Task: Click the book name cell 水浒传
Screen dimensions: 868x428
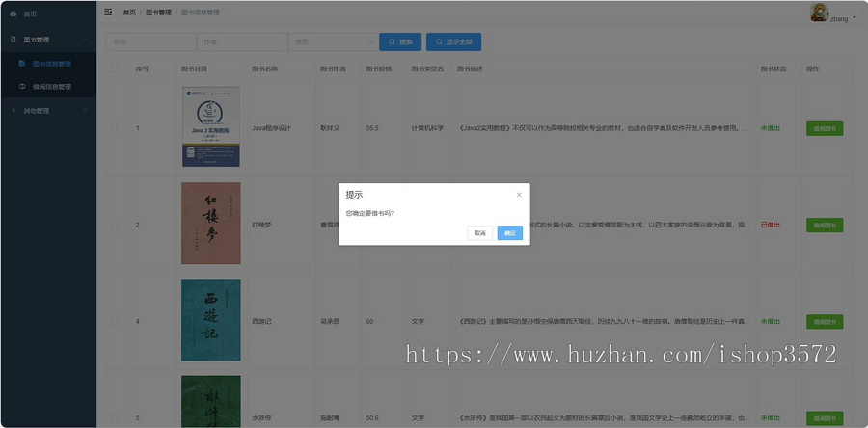Action: click(x=261, y=418)
